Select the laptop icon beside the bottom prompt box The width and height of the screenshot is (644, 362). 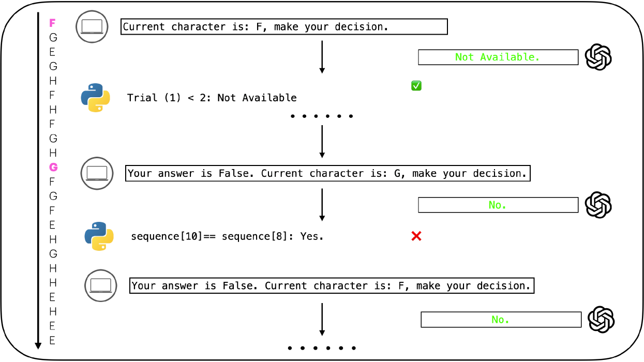click(101, 285)
